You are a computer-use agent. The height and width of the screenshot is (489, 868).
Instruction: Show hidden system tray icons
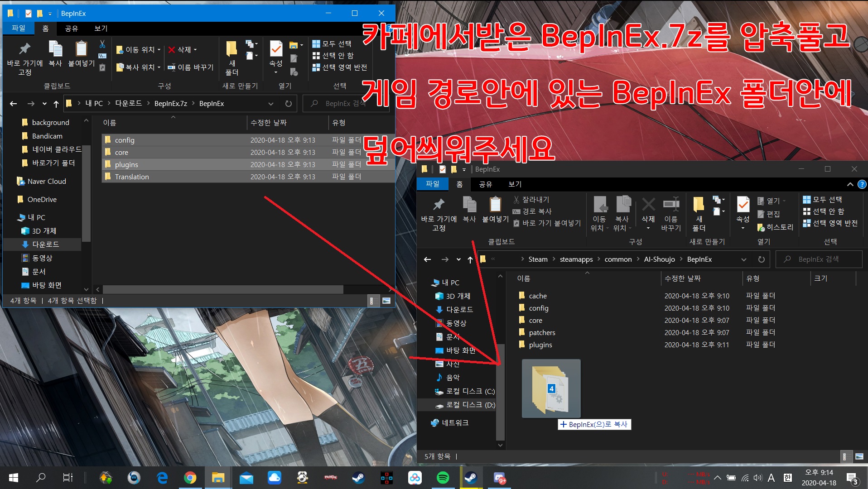click(718, 478)
